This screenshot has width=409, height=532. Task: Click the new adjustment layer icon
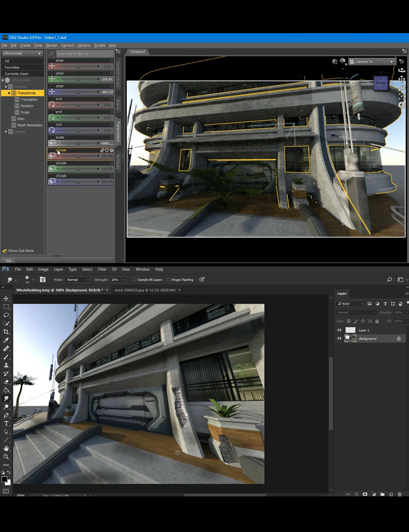(374, 494)
